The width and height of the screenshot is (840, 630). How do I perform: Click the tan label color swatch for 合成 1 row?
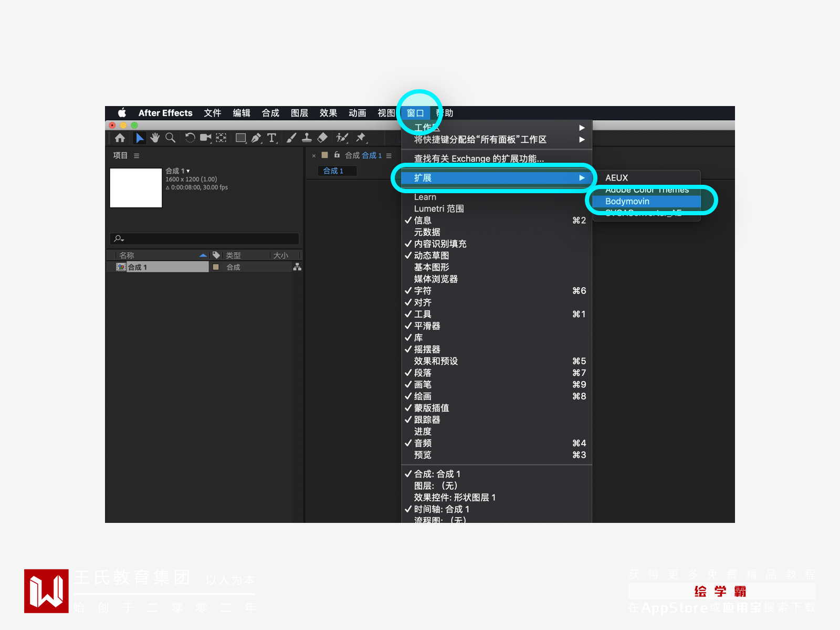[216, 267]
